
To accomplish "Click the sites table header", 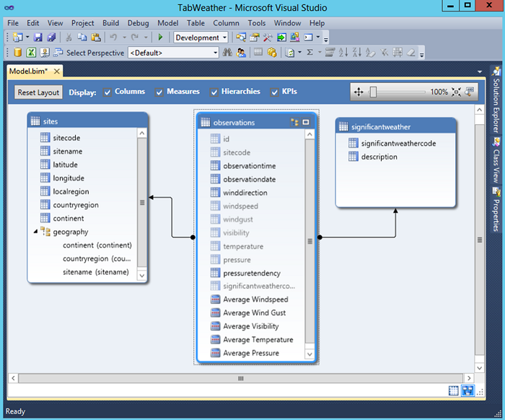I will pyautogui.click(x=87, y=121).
